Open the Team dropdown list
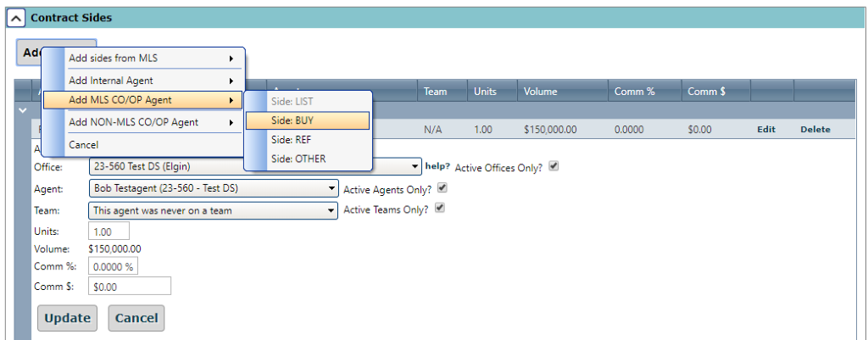Viewport: 868px width, 340px height. (x=331, y=210)
